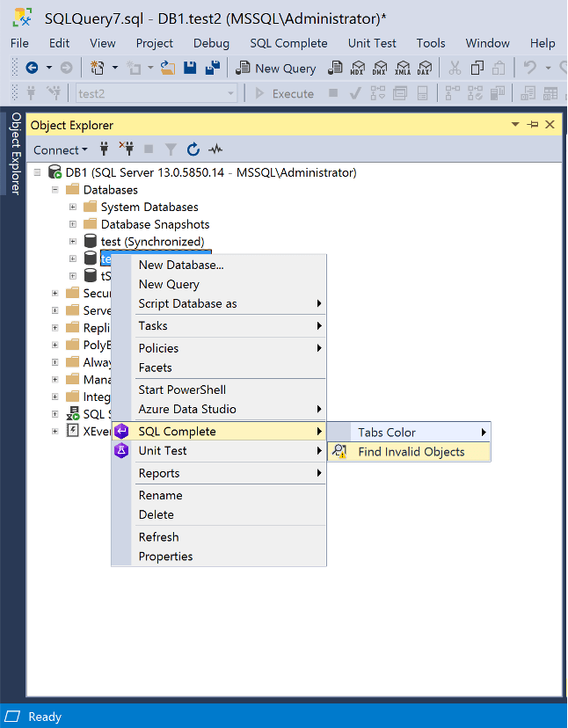Open the View menu

pyautogui.click(x=103, y=43)
